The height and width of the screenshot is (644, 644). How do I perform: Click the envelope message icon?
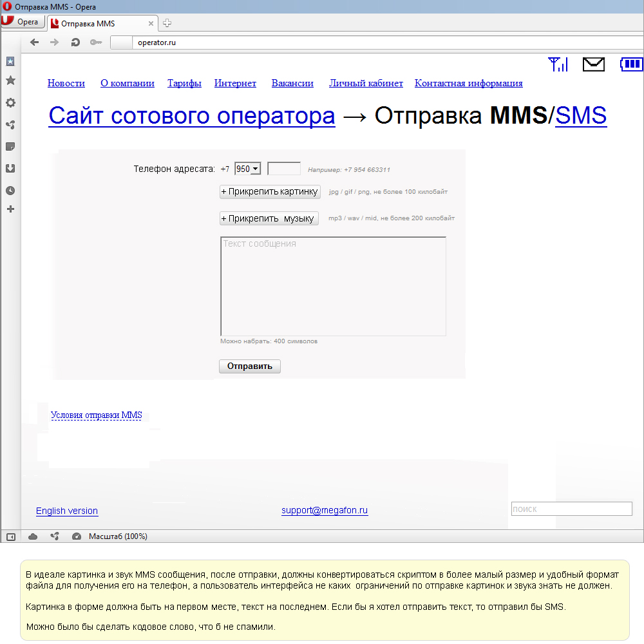(593, 64)
